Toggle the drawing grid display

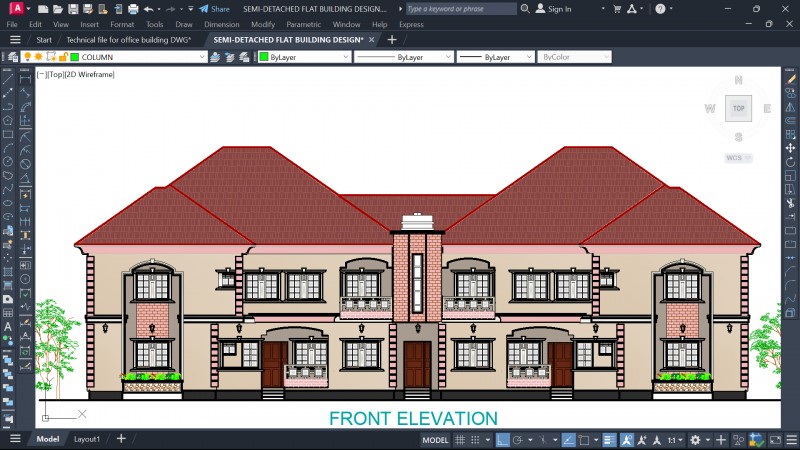[x=460, y=440]
